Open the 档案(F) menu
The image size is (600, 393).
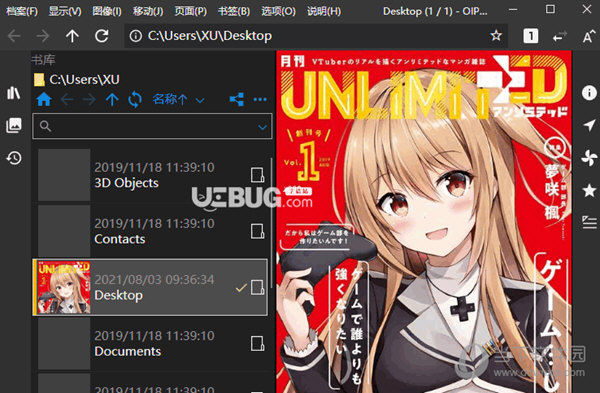[x=22, y=11]
